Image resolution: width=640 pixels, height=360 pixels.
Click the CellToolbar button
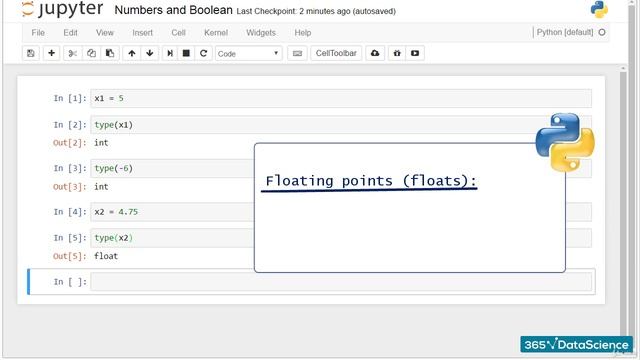(x=336, y=53)
